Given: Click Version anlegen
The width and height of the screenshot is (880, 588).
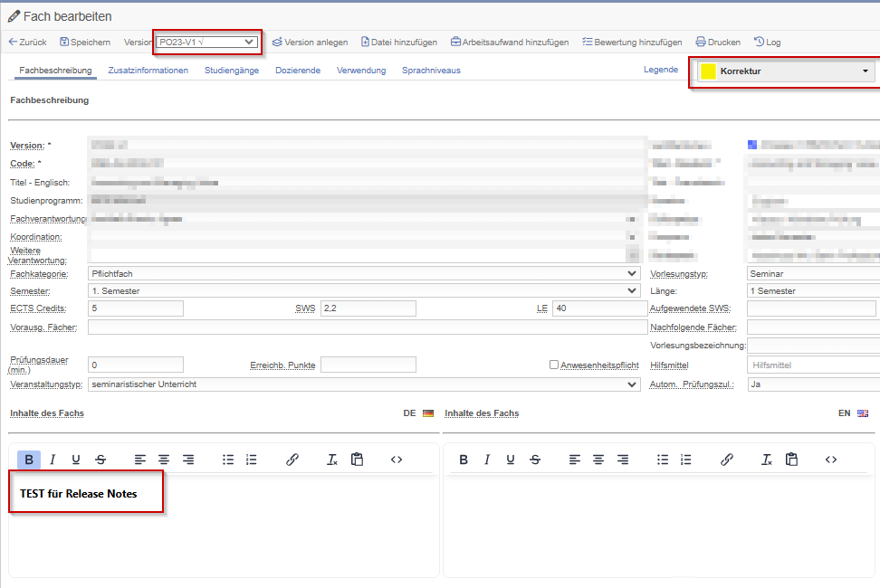Looking at the screenshot, I should click(x=310, y=42).
